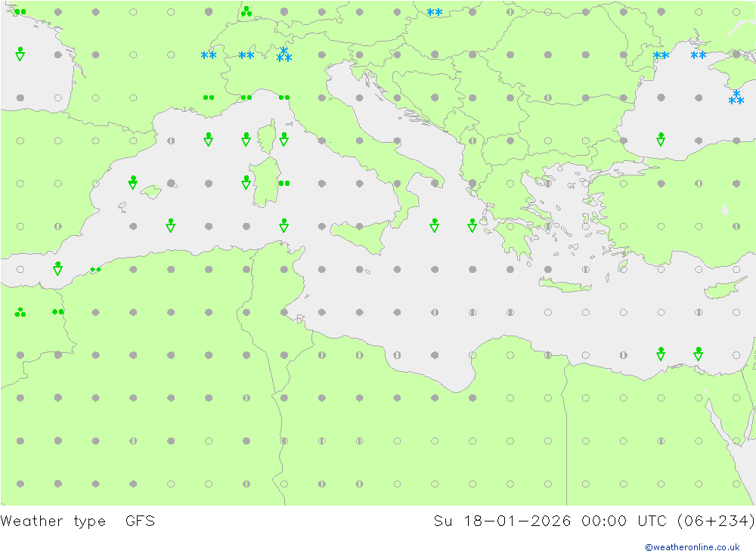Screen dimensions: 756x554
Task: Select the shower symbol touching Sardinia's west coast
Action: [246, 182]
